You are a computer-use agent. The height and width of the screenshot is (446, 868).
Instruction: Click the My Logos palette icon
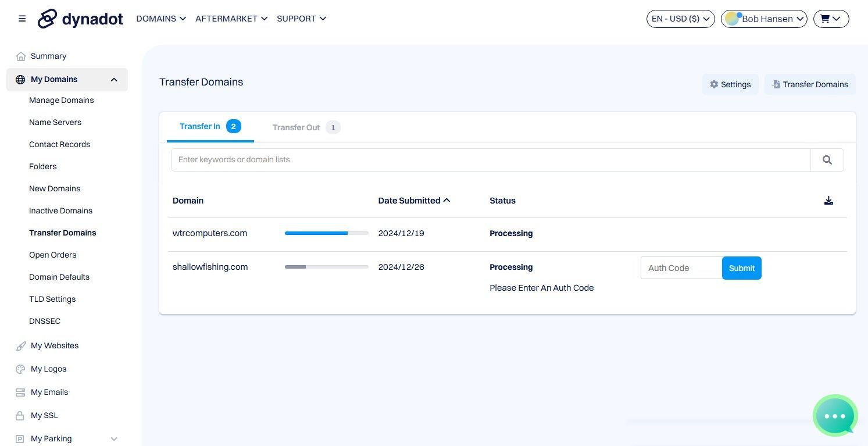pyautogui.click(x=20, y=369)
